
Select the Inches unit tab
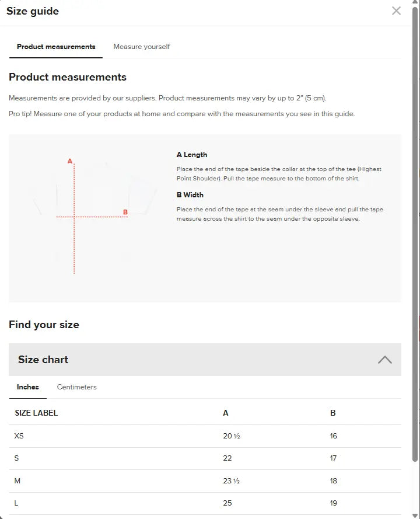[28, 387]
